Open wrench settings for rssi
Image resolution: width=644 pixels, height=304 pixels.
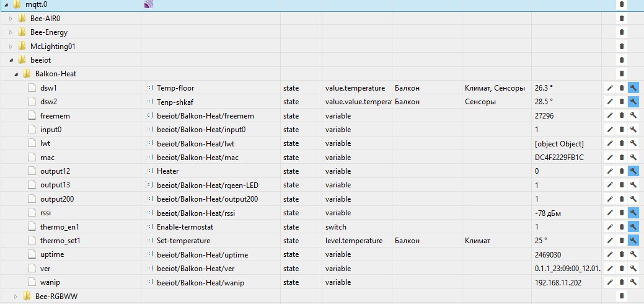633,213
